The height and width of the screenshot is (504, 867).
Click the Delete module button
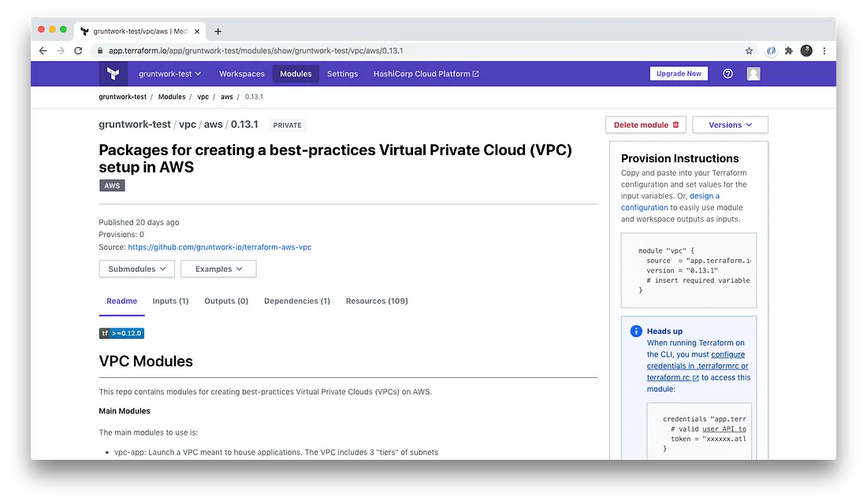[x=646, y=125]
